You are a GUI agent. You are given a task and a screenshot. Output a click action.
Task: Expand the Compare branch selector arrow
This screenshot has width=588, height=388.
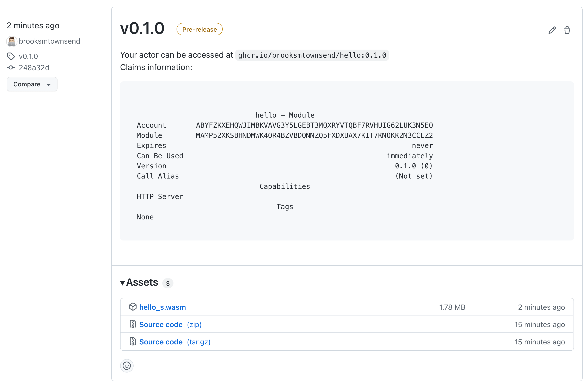49,84
